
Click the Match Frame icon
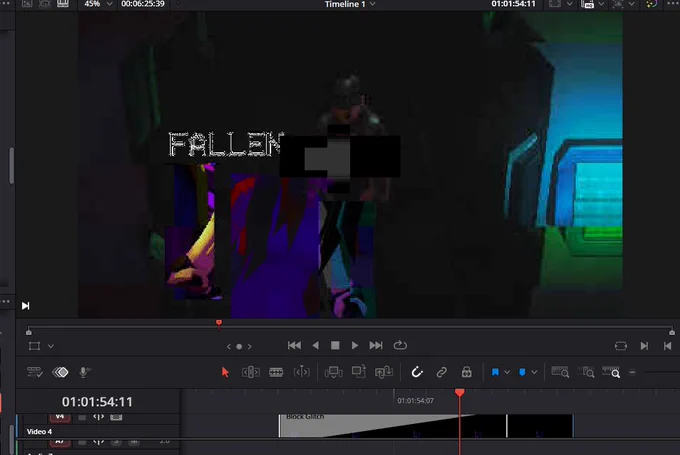click(x=621, y=346)
